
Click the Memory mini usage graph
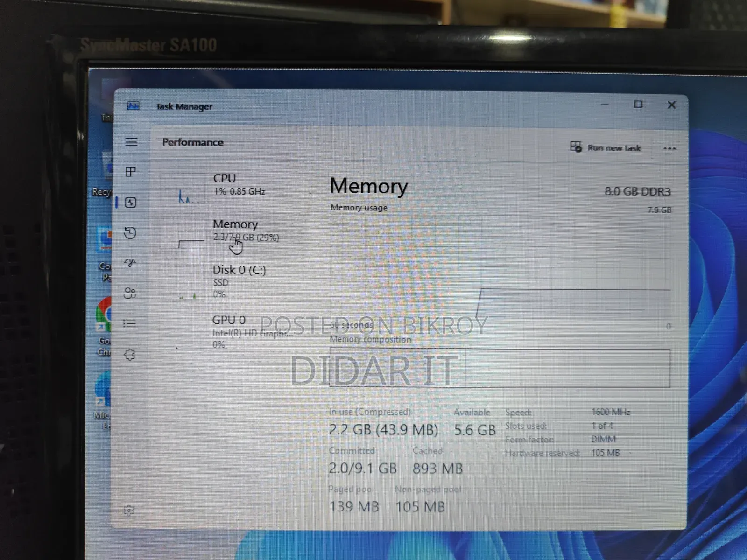(183, 235)
